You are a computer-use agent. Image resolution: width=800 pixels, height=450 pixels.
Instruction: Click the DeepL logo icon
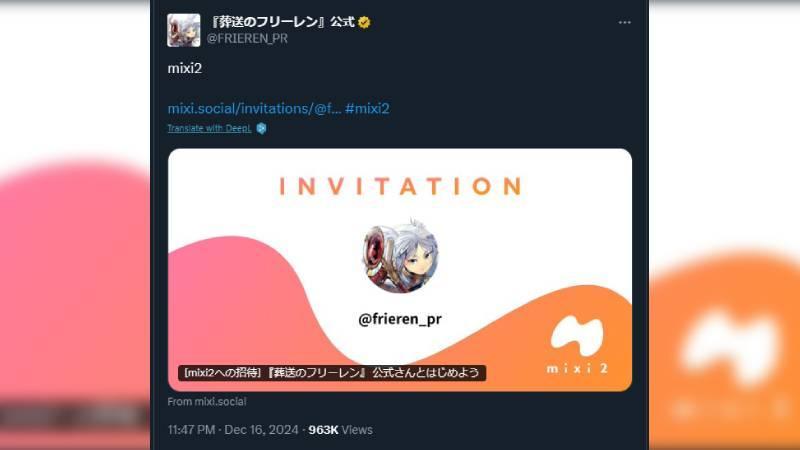pos(261,128)
